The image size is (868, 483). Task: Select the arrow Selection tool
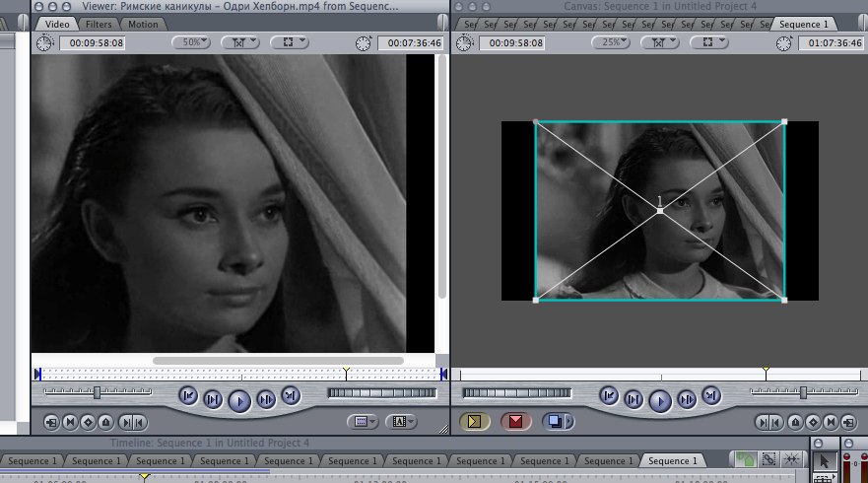825,461
